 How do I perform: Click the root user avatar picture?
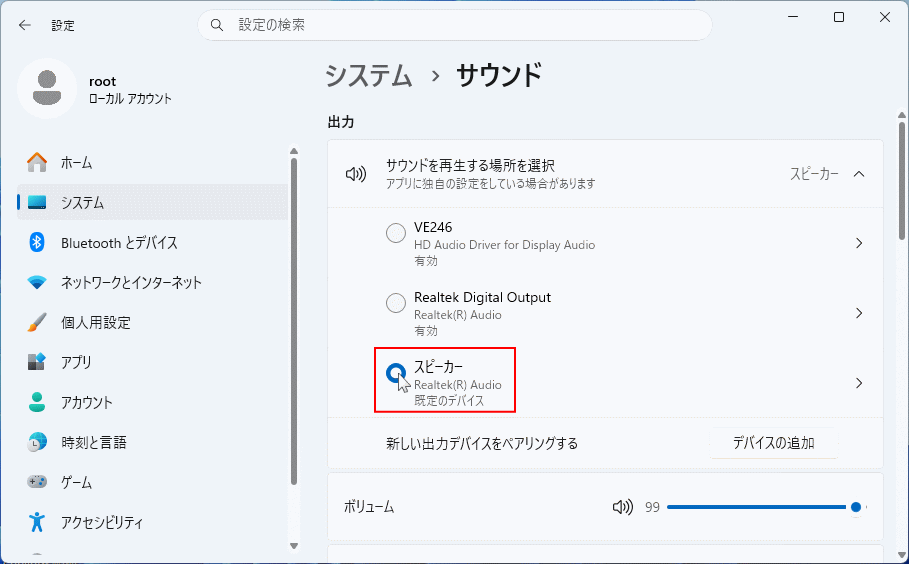[x=47, y=88]
